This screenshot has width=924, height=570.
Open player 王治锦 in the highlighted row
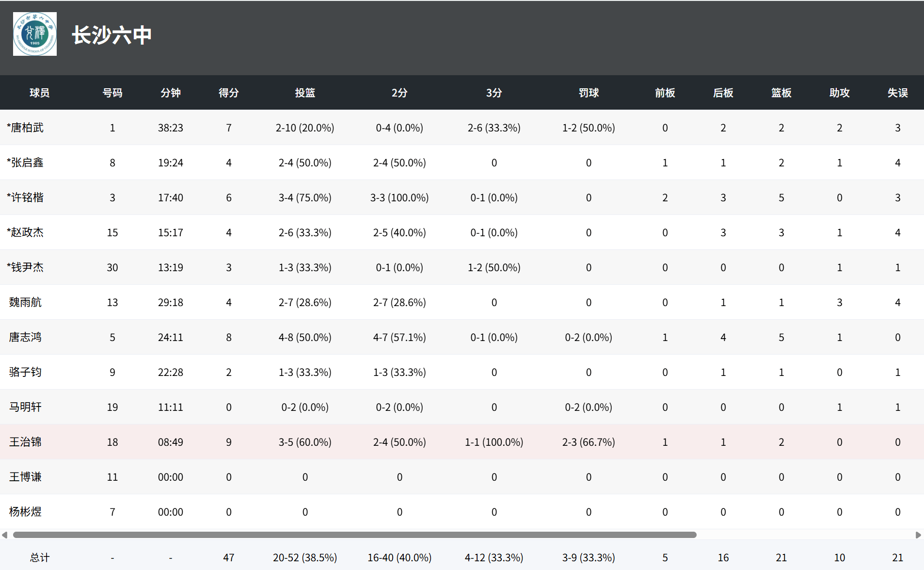(25, 442)
